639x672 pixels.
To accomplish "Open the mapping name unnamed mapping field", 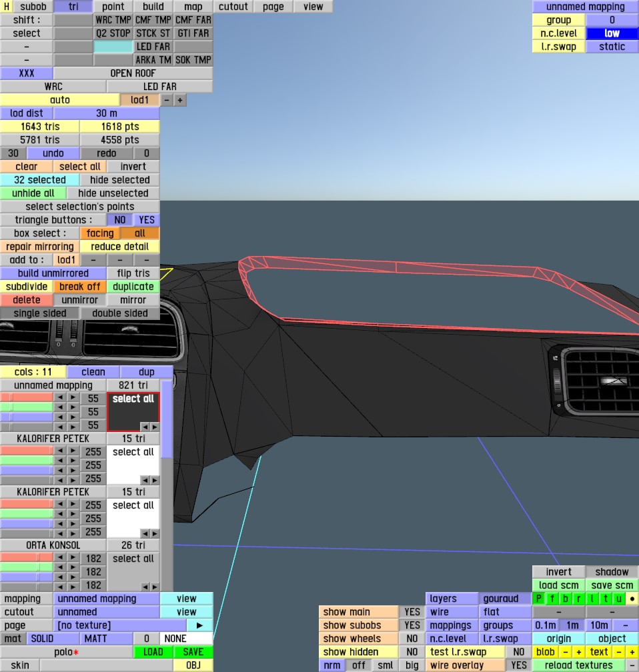I will tap(106, 598).
